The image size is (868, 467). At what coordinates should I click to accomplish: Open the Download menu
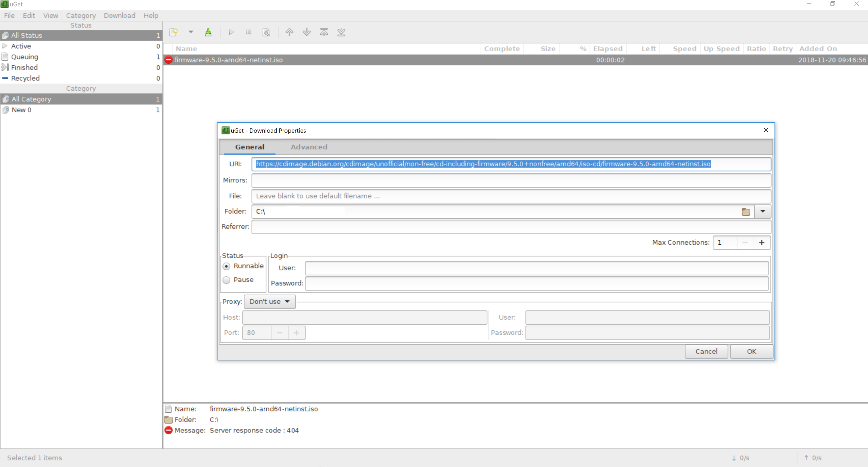tap(120, 15)
